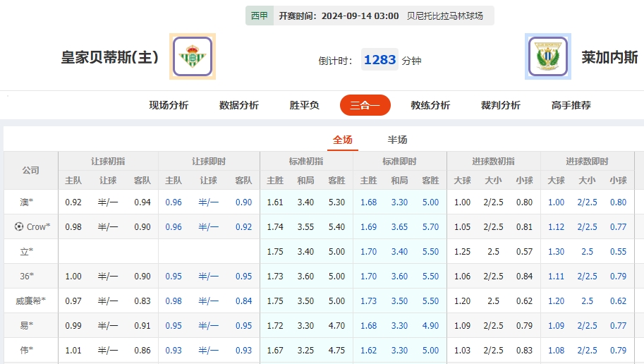This screenshot has width=644, height=364.
Task: Click the 36* company row name
Action: (x=27, y=277)
